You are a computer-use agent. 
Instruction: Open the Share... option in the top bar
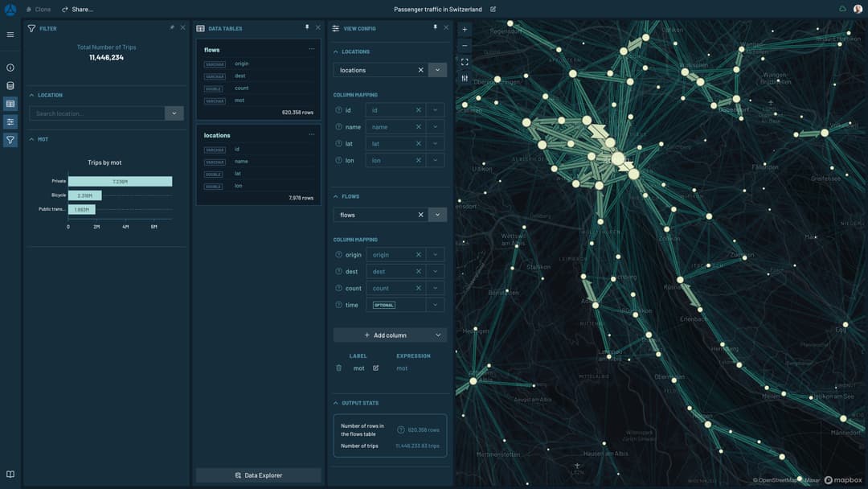(80, 7)
